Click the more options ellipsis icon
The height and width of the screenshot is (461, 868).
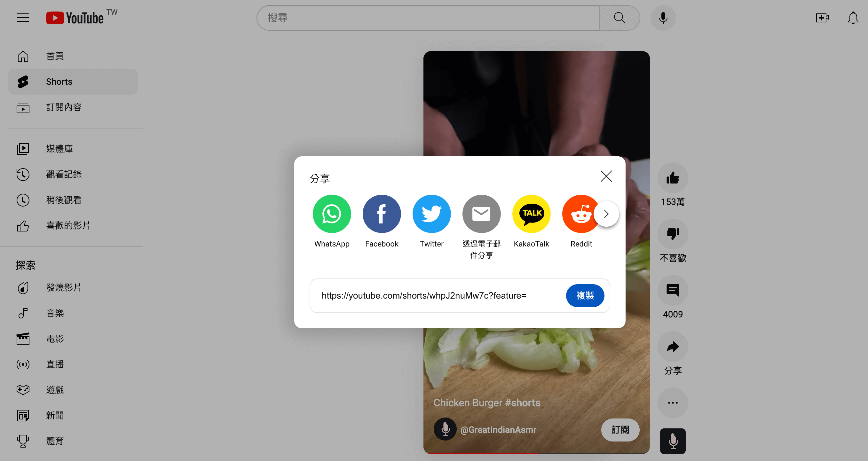[x=674, y=402]
